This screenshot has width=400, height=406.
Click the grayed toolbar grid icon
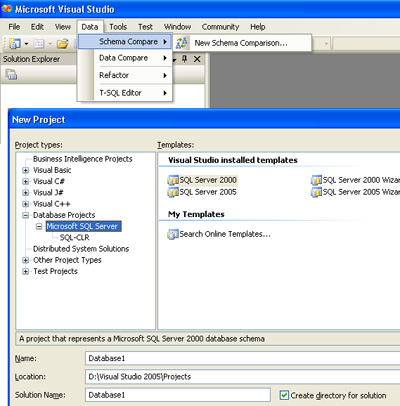pos(39,43)
